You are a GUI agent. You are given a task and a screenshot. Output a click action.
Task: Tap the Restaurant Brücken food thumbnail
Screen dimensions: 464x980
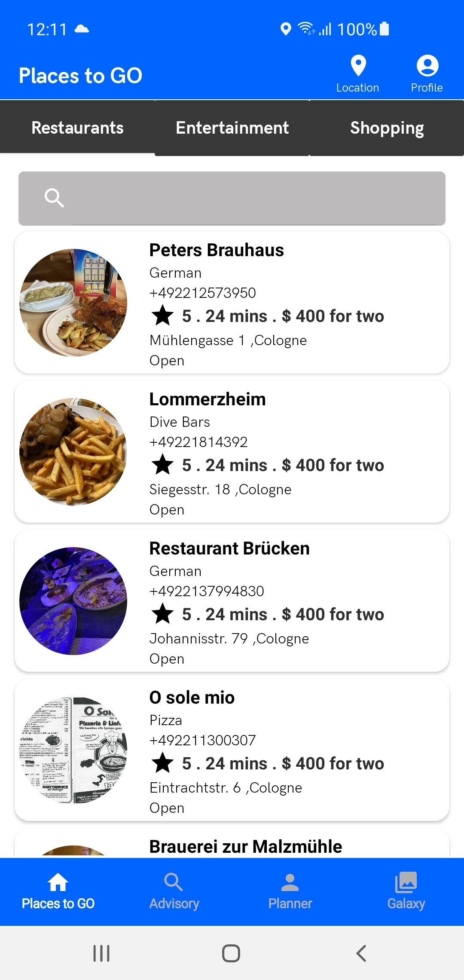(x=73, y=601)
